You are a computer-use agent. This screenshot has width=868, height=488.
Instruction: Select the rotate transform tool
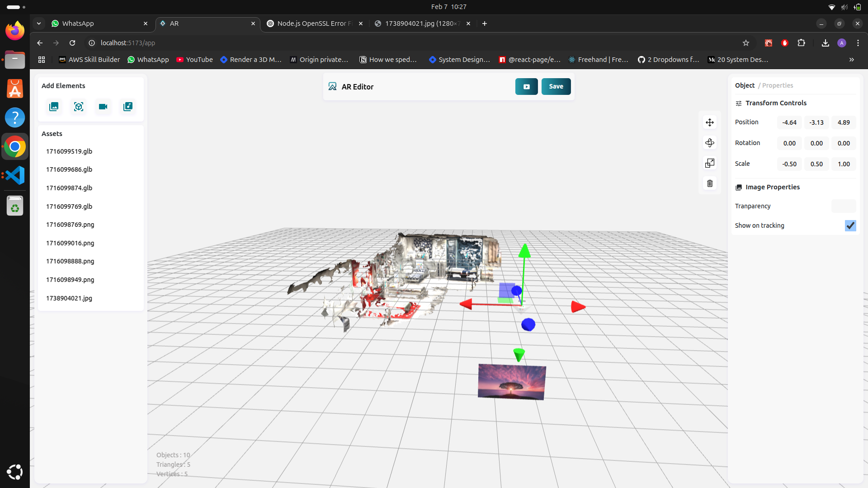[710, 143]
